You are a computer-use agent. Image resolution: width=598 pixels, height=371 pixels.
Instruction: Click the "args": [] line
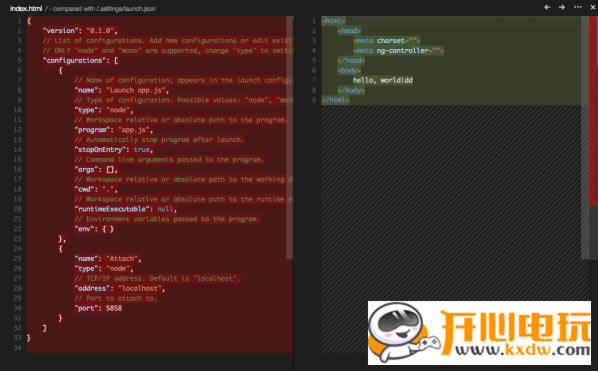coord(96,169)
